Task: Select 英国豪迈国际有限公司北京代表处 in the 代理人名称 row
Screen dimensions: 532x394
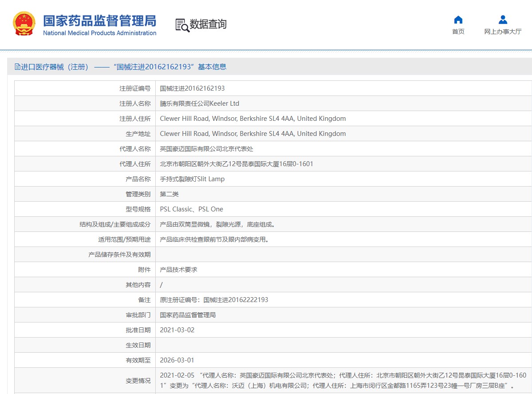Action: coord(207,149)
